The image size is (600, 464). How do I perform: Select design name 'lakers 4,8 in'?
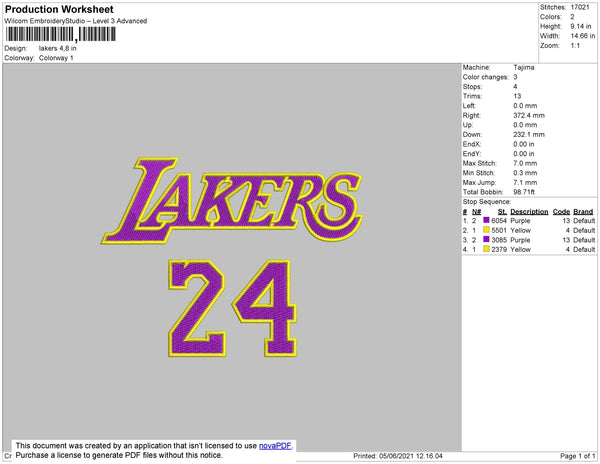(57, 48)
